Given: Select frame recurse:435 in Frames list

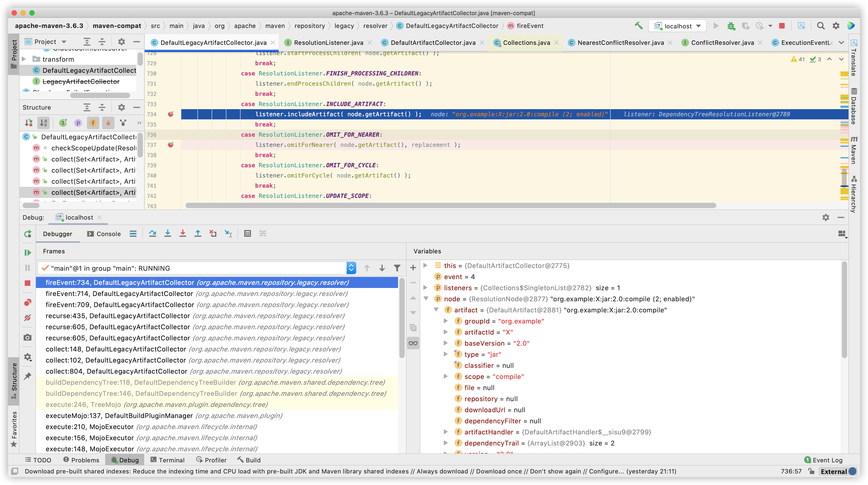Looking at the screenshot, I should pos(217,316).
